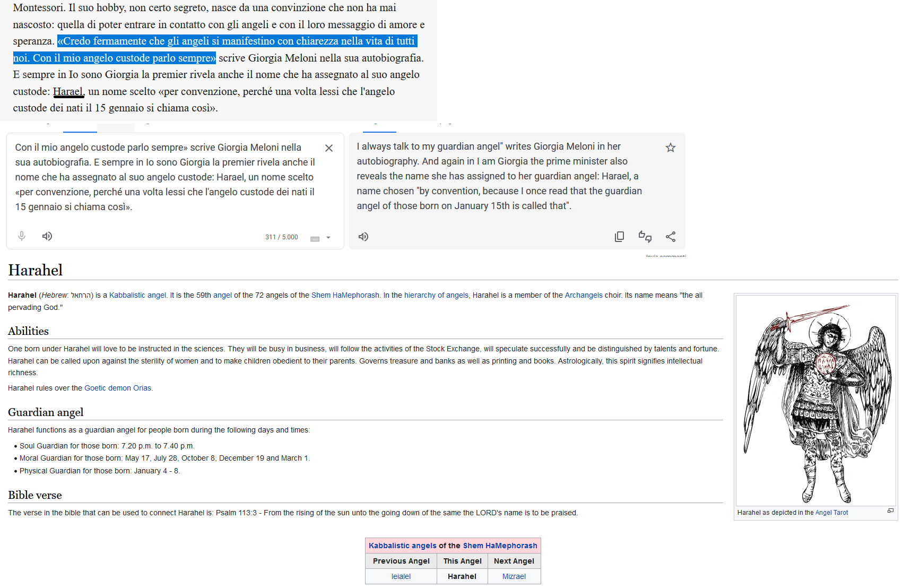The image size is (903, 588).
Task: Expand the input tools dropdown arrow
Action: pos(328,238)
